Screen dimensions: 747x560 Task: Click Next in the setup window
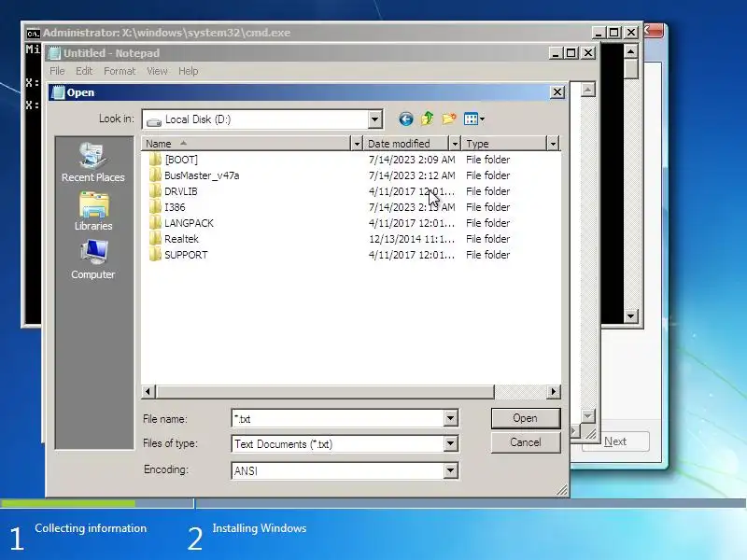[x=615, y=441]
